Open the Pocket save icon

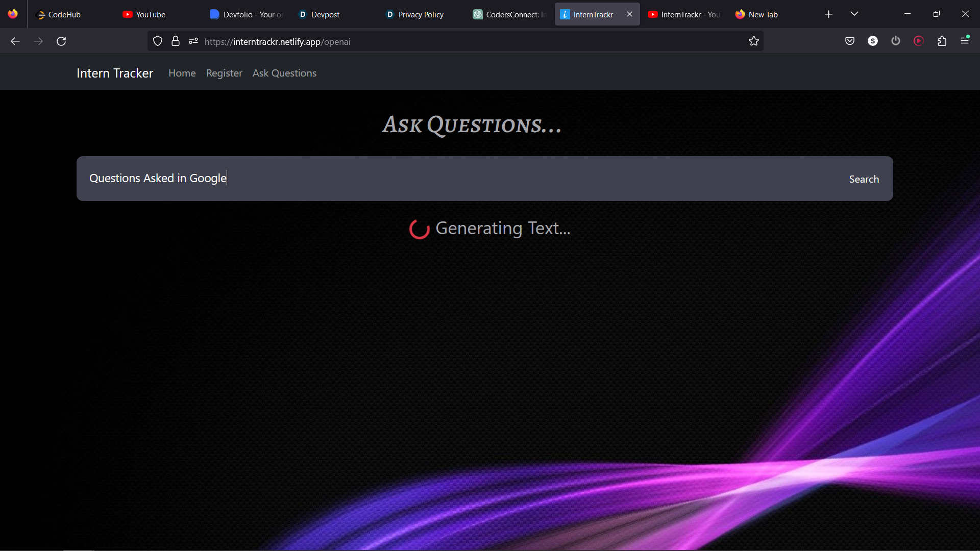(x=849, y=41)
